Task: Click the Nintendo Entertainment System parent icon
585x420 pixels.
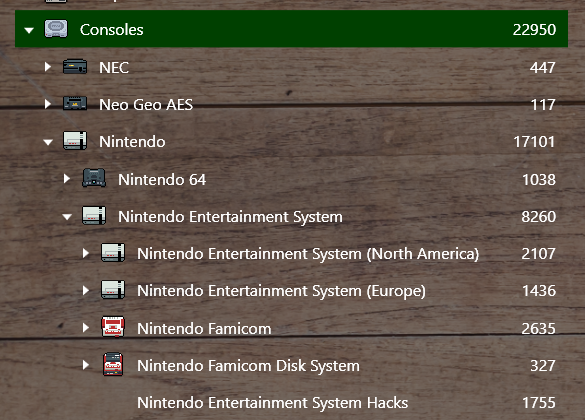Action: coord(94,216)
